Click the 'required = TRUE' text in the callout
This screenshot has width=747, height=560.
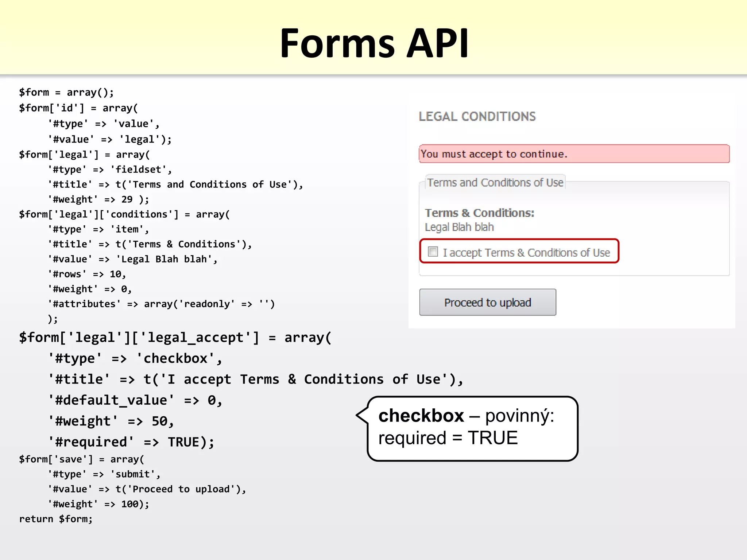pos(448,438)
